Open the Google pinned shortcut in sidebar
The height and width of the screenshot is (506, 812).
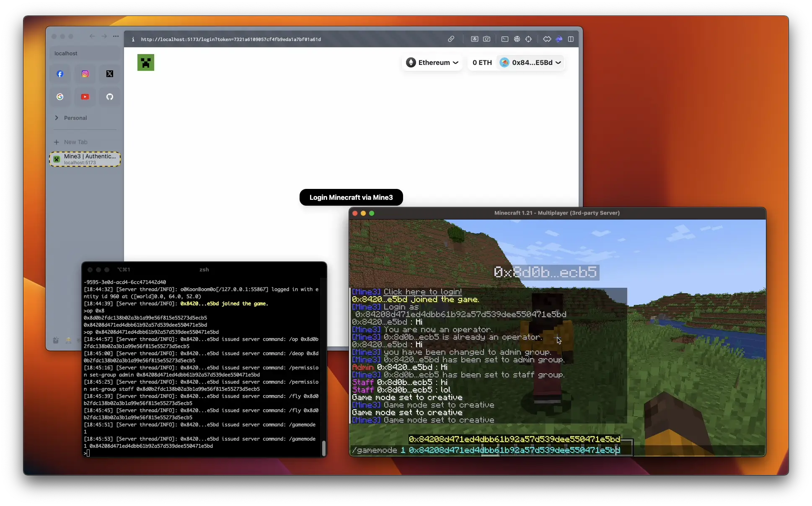(x=60, y=97)
